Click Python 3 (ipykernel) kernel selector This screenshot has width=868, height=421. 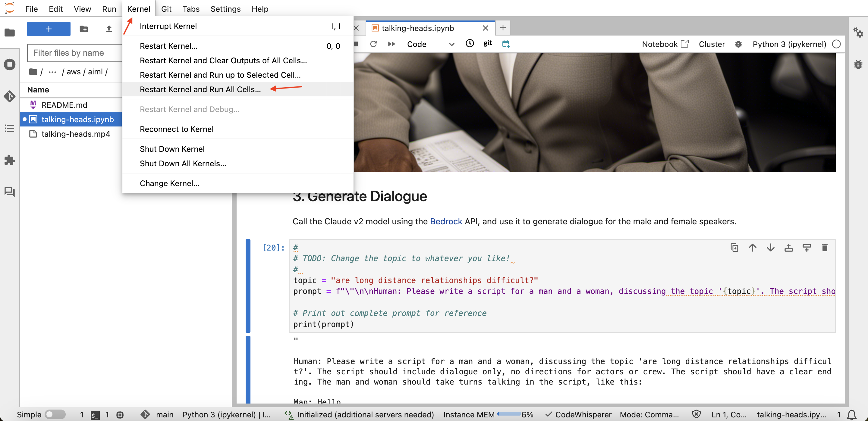point(789,44)
